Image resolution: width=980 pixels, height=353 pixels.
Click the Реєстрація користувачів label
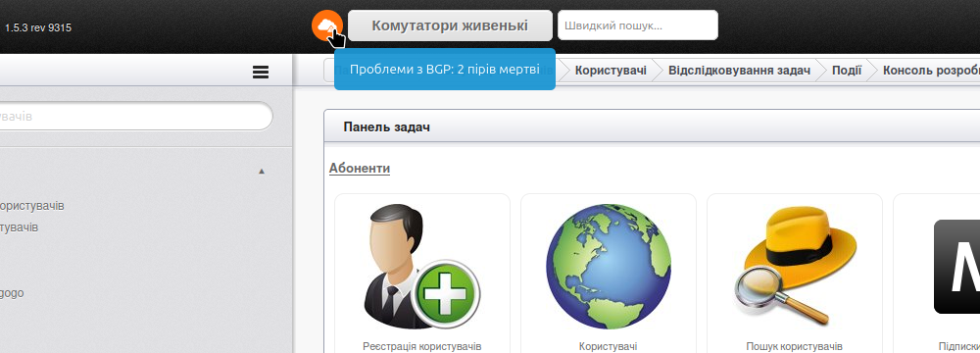click(x=421, y=346)
